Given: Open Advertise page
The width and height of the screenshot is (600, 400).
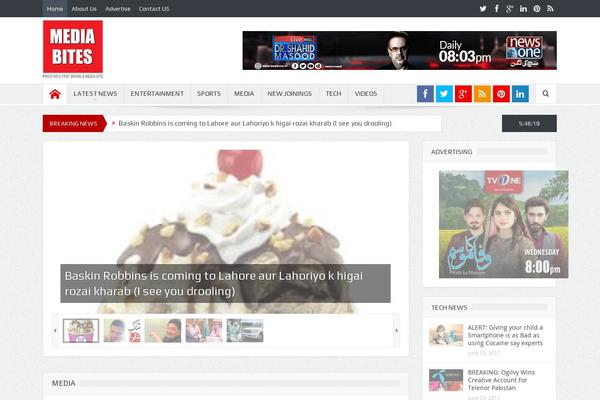Looking at the screenshot, I should click(x=118, y=8).
